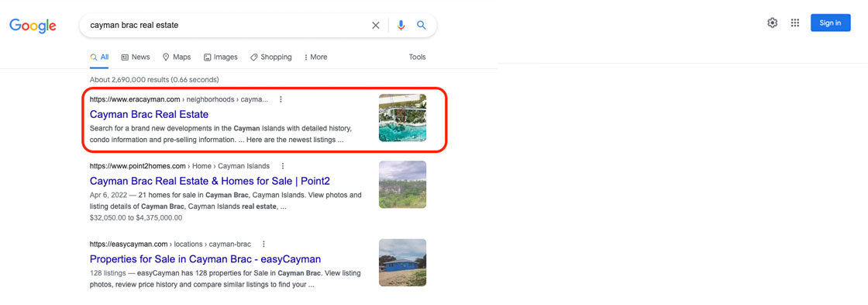Click the 'About 2,690,000 results' stats text

154,80
